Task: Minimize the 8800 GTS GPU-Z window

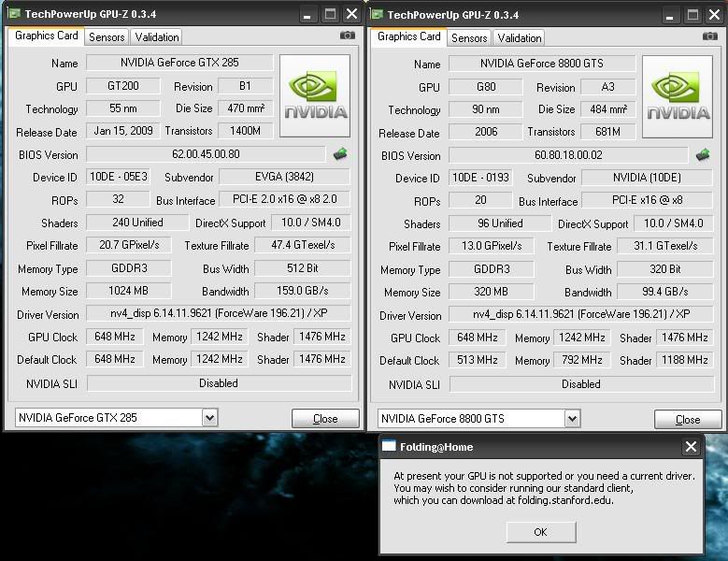Action: [x=669, y=15]
